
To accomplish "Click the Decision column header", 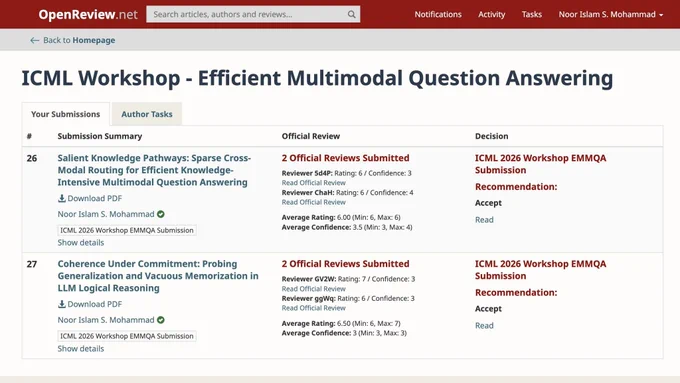I will (x=491, y=136).
